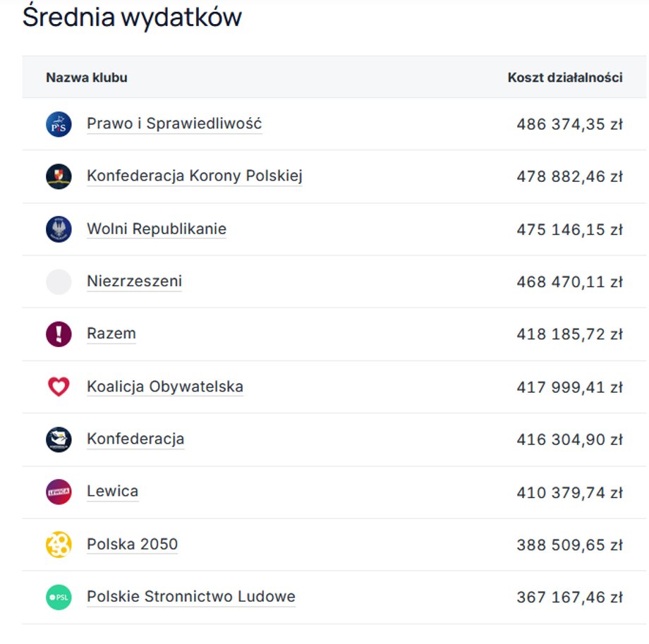The image size is (649, 644).
Task: Click the Prawo i Sprawiedliwość party logo
Action: pos(59,123)
